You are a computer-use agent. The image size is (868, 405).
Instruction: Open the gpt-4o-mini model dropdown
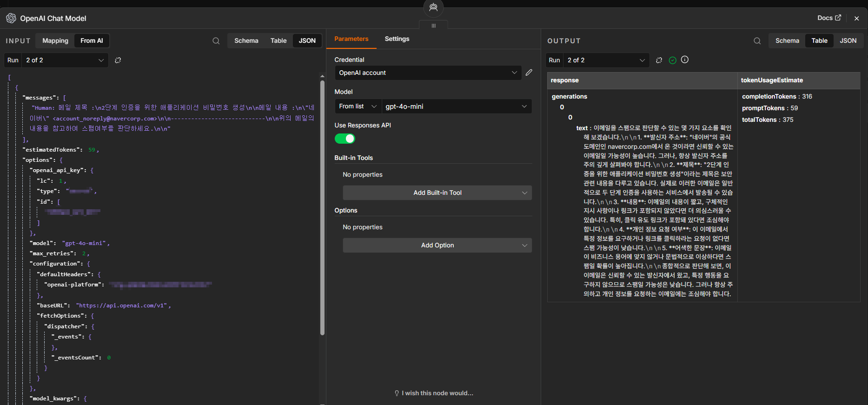[x=457, y=106]
